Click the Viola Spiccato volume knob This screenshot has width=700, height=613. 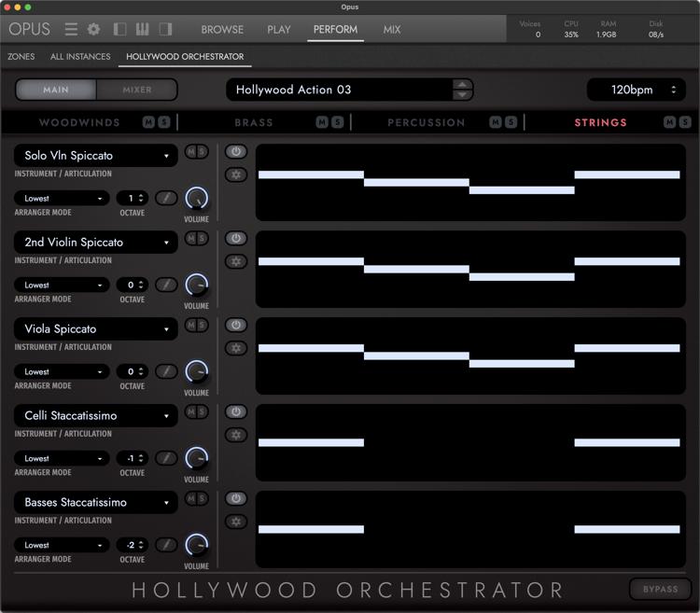(196, 371)
